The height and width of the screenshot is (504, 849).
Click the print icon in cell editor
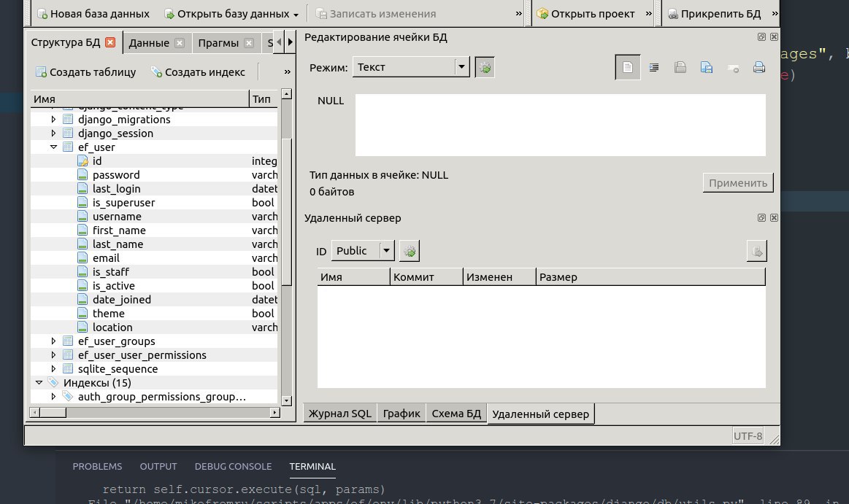[759, 68]
